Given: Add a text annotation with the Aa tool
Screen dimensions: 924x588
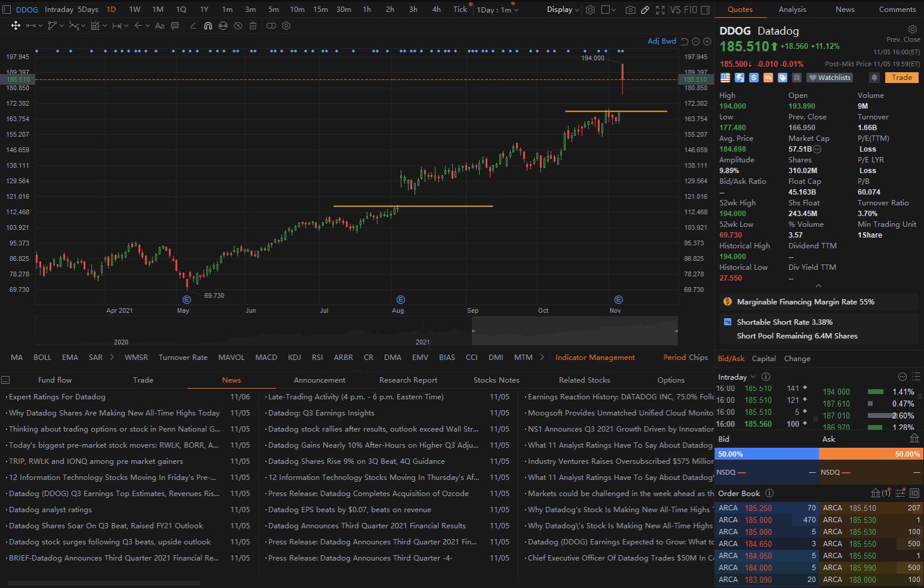Looking at the screenshot, I should [159, 26].
